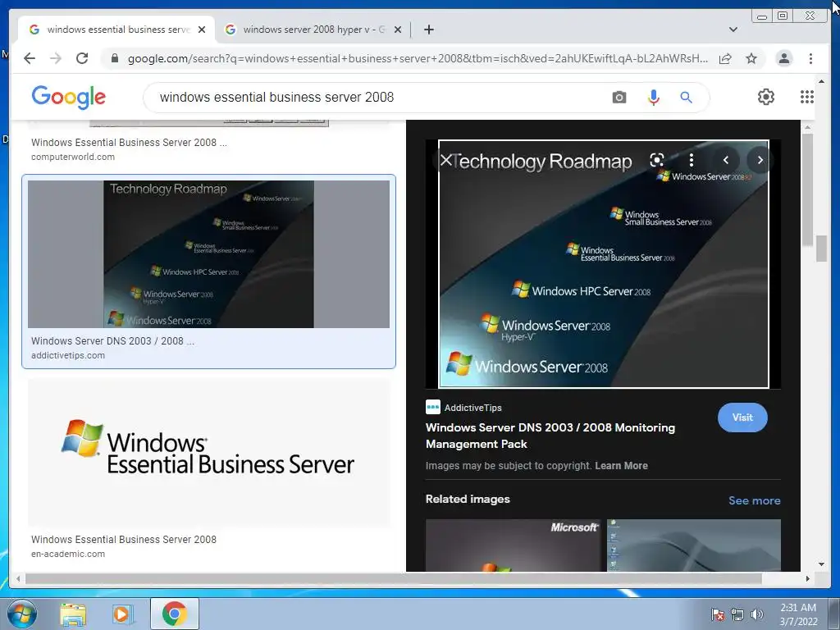
Task: Reload the current page
Action: [x=82, y=58]
